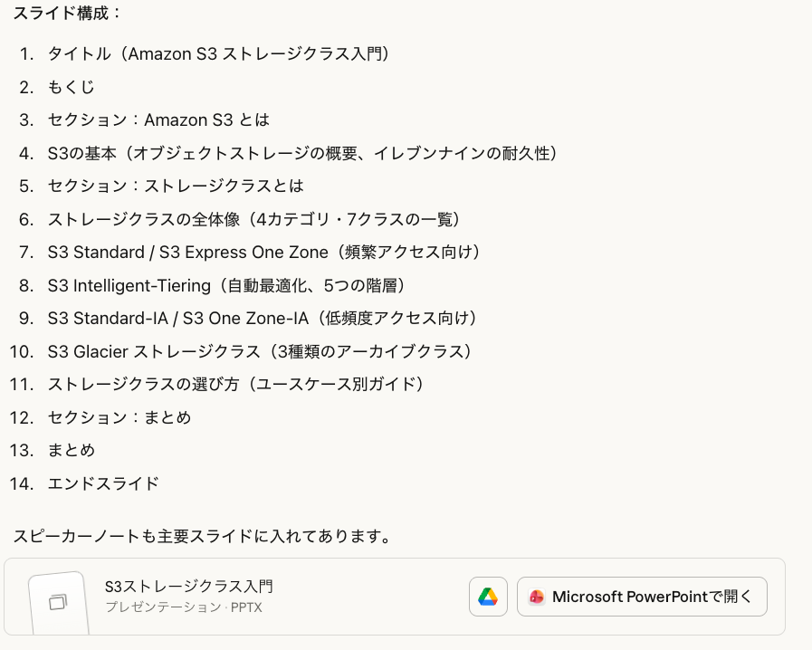Click the PowerPoint logo icon

537,597
